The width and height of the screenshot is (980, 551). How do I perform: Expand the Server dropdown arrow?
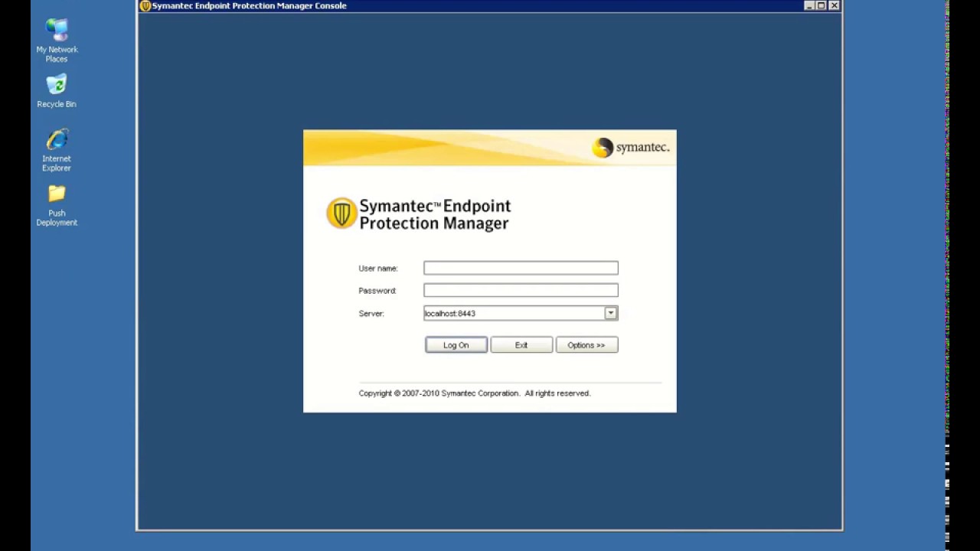[x=611, y=313]
